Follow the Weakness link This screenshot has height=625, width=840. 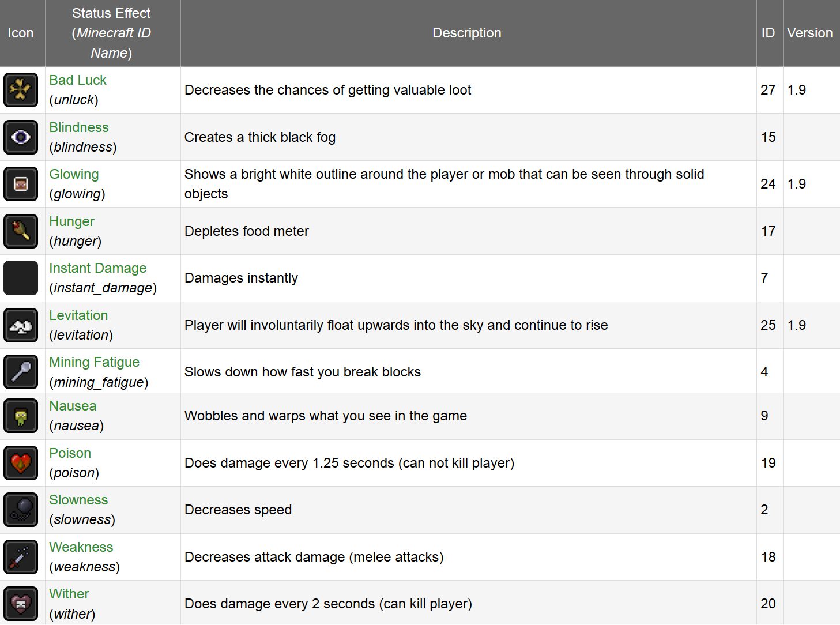(81, 547)
